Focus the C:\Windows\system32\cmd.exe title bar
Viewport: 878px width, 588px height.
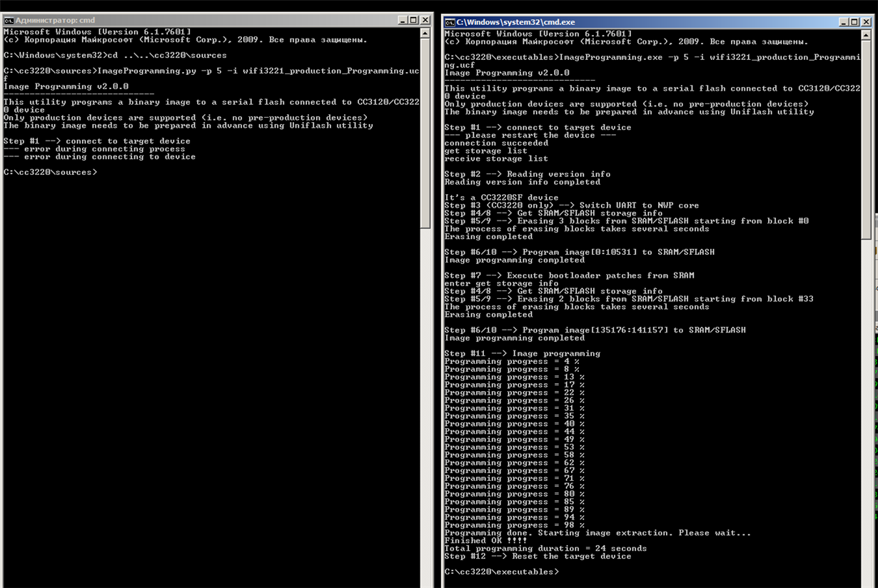click(642, 22)
